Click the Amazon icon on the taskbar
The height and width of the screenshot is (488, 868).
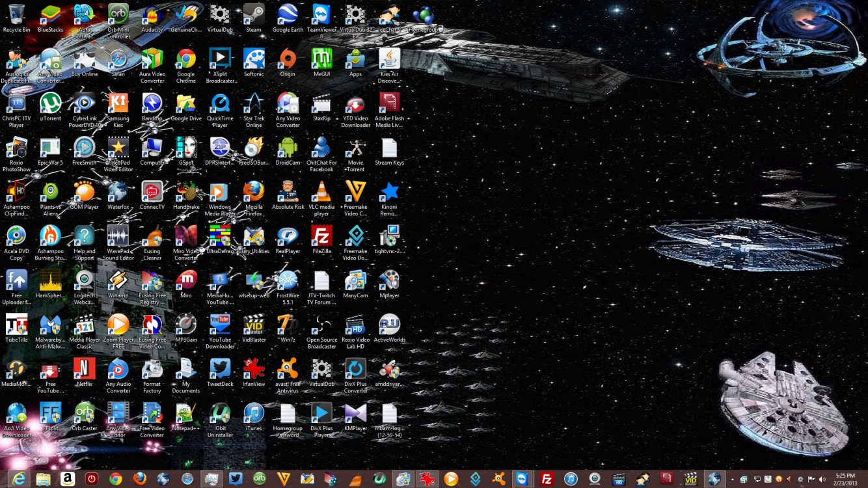67,479
